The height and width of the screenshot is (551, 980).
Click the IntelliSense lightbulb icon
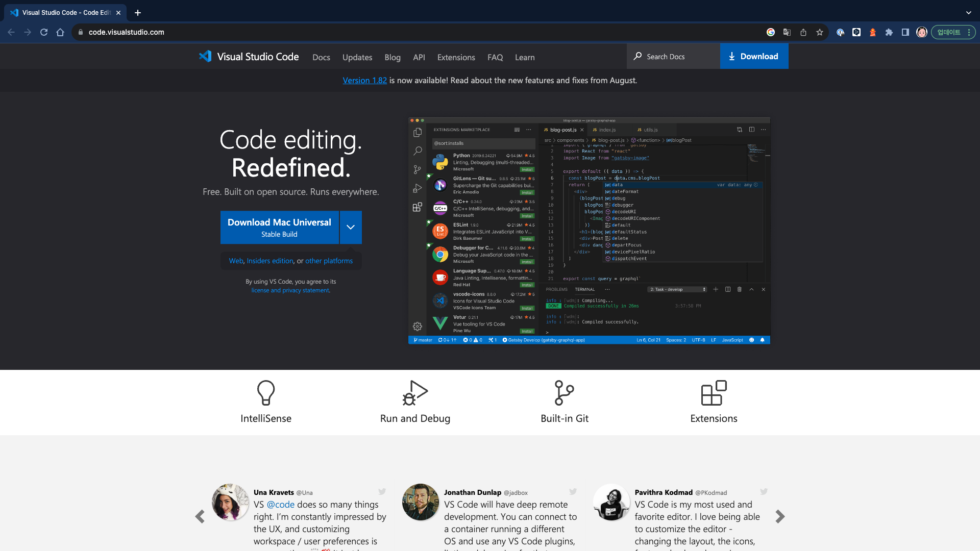click(x=266, y=393)
